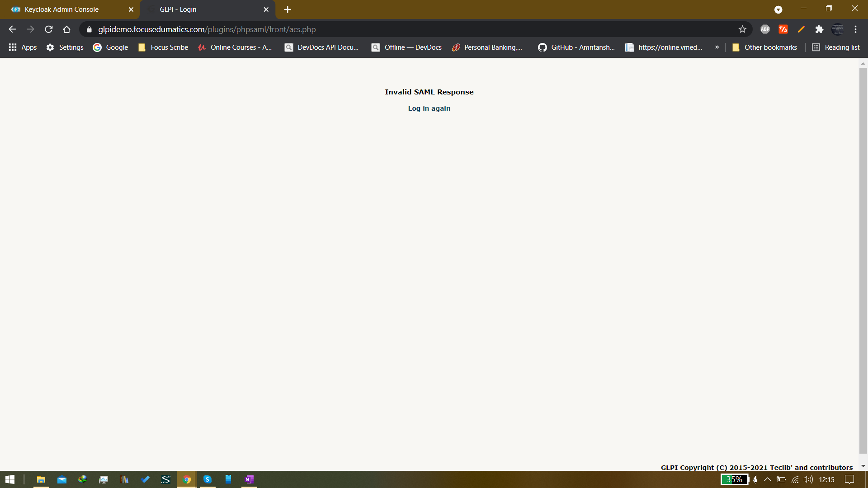Click the orange pencil extension icon
The height and width of the screenshot is (488, 868).
[x=801, y=29]
